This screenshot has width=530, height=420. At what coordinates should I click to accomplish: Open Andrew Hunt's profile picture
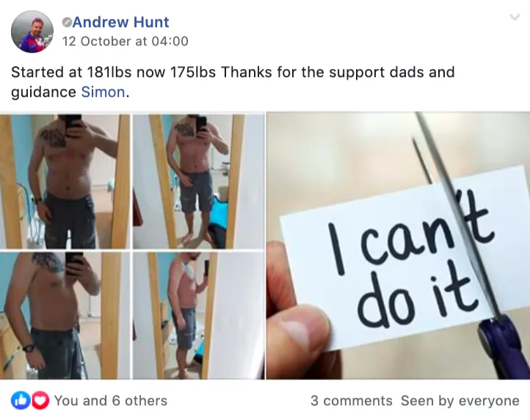(x=32, y=32)
